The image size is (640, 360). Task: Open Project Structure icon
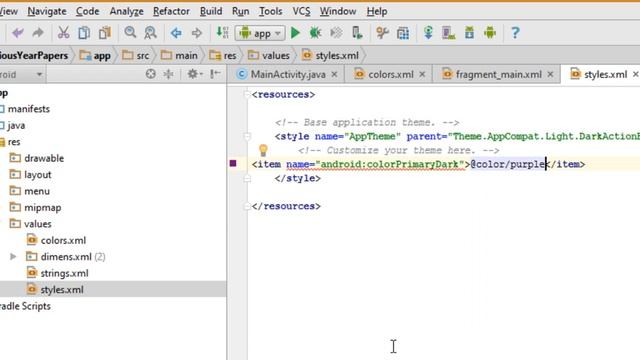click(403, 33)
